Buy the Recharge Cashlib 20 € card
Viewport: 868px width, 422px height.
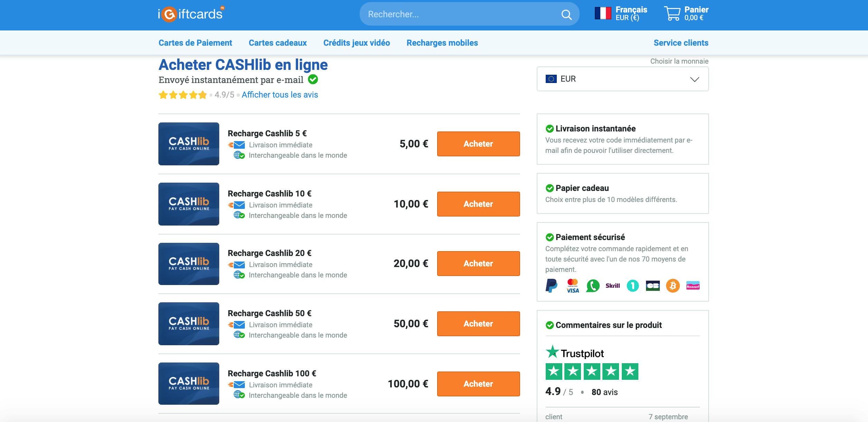(x=478, y=264)
